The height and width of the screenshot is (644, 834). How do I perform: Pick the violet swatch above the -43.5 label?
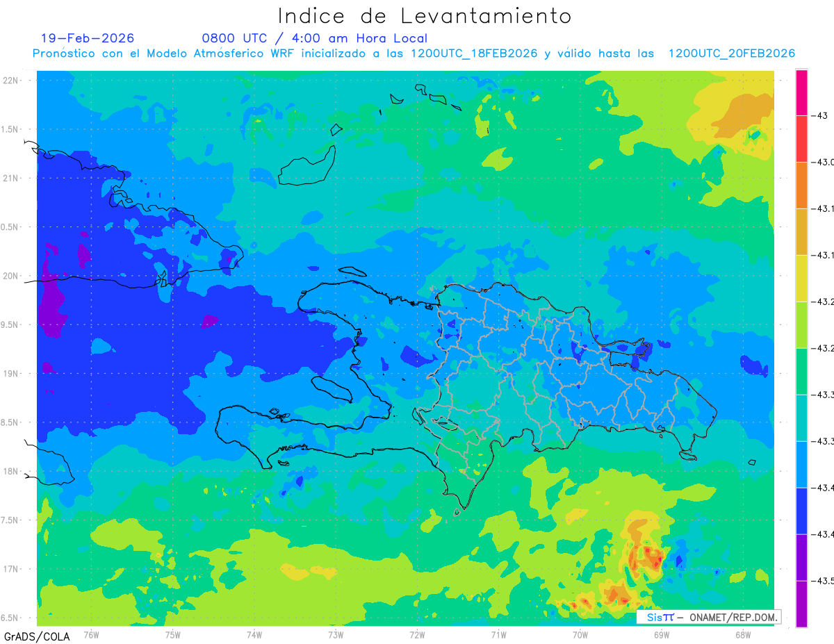(x=801, y=558)
